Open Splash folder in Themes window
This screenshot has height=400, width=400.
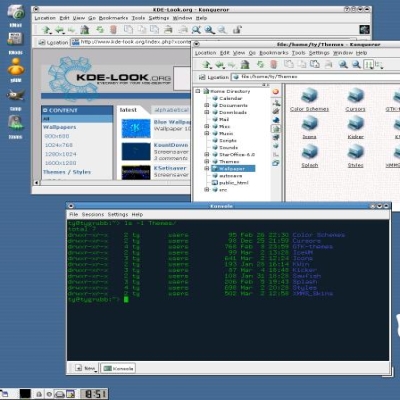(x=309, y=156)
